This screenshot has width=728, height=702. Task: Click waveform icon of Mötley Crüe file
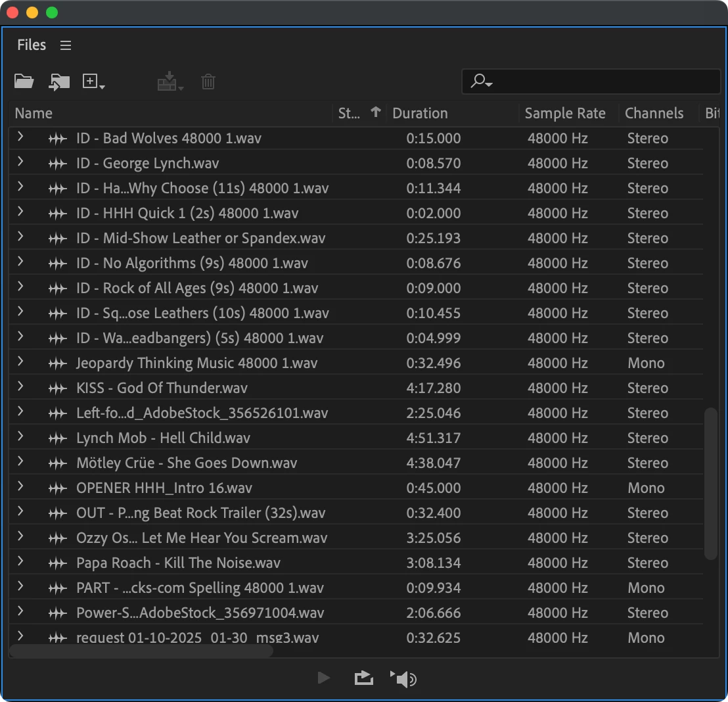58,463
